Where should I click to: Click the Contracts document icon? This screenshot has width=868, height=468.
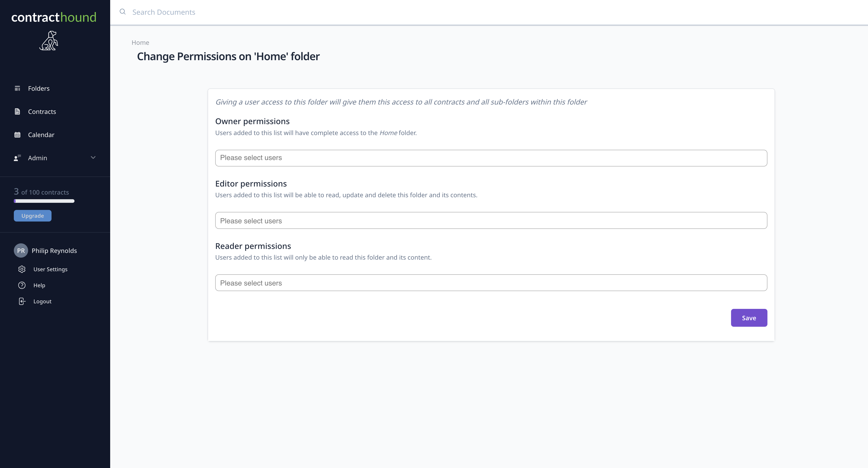pos(18,111)
